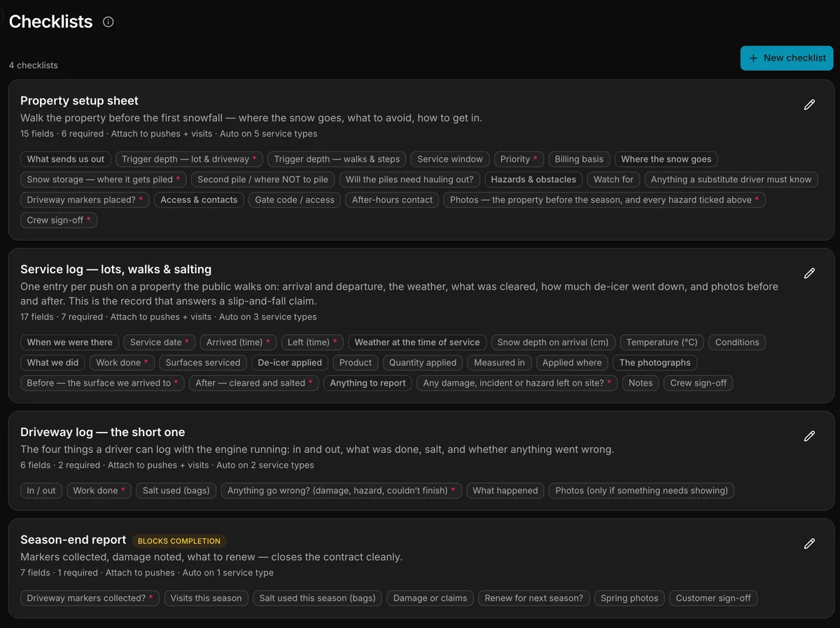Click 'Trigger depth — walks & steps' field
This screenshot has height=628, width=840.
(337, 159)
